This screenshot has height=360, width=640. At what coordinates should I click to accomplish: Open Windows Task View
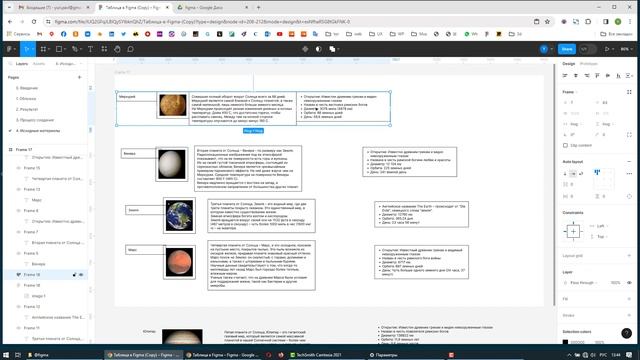click(18, 355)
